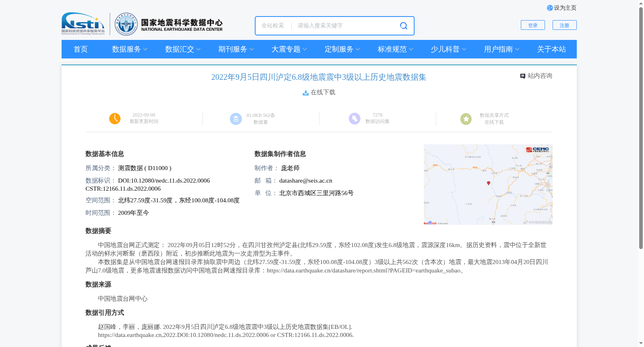Open the 站内咨询 consultation link
This screenshot has height=347, width=644.
coord(540,76)
